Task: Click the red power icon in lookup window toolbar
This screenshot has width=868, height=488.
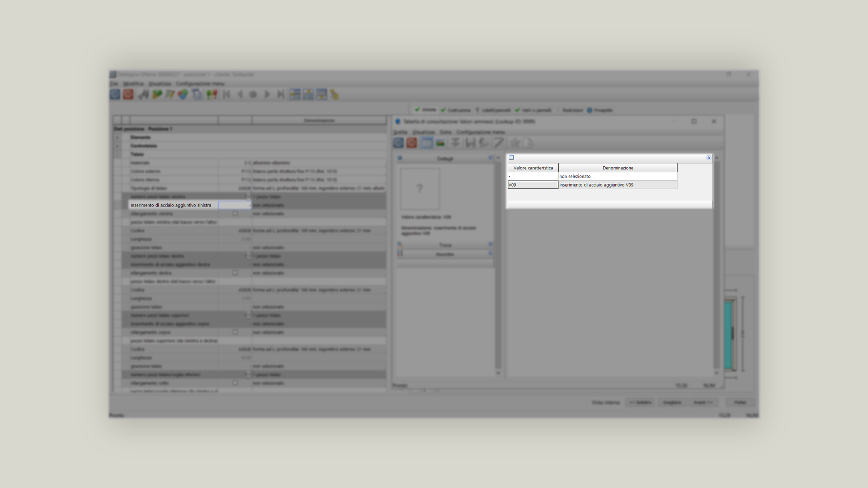Action: [x=411, y=143]
